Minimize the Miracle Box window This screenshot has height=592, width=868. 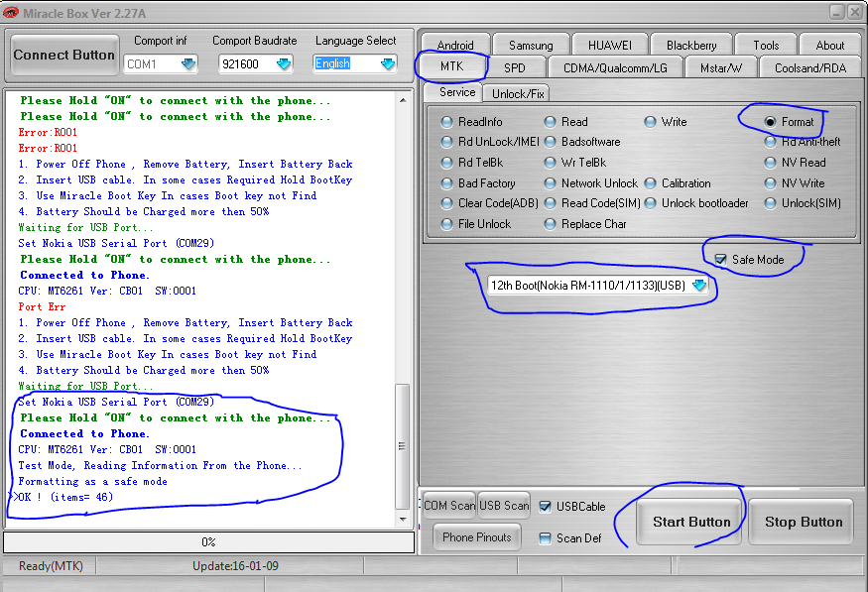pos(837,11)
